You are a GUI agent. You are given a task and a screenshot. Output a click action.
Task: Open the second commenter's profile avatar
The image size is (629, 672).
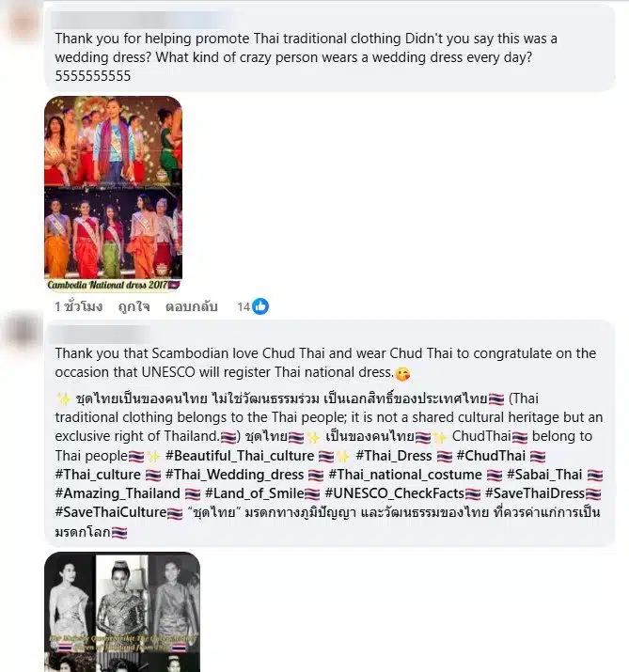pyautogui.click(x=24, y=331)
